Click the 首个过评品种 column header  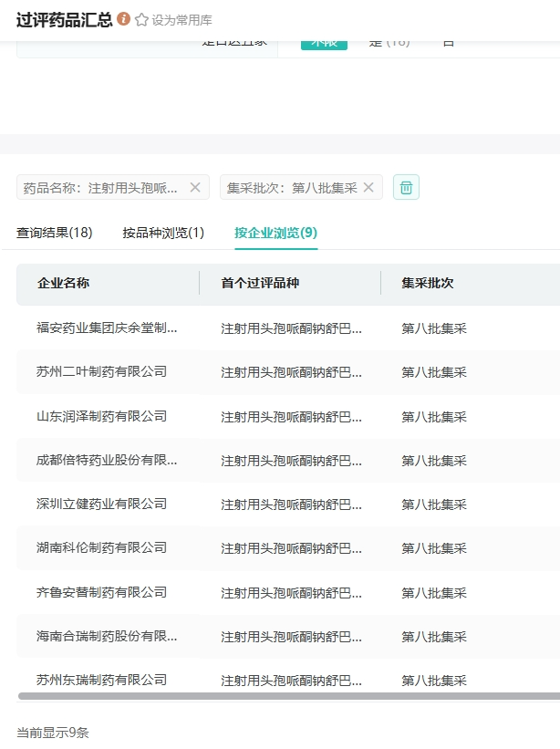coord(260,283)
